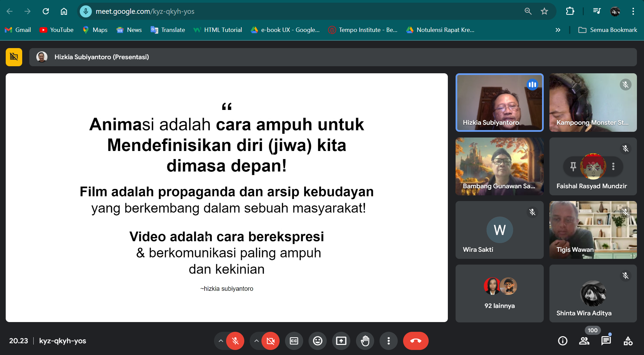The width and height of the screenshot is (644, 355).
Task: Reload the Meet page
Action: tap(46, 11)
